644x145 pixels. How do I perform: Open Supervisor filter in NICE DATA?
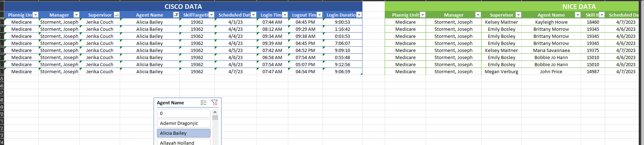coord(518,15)
